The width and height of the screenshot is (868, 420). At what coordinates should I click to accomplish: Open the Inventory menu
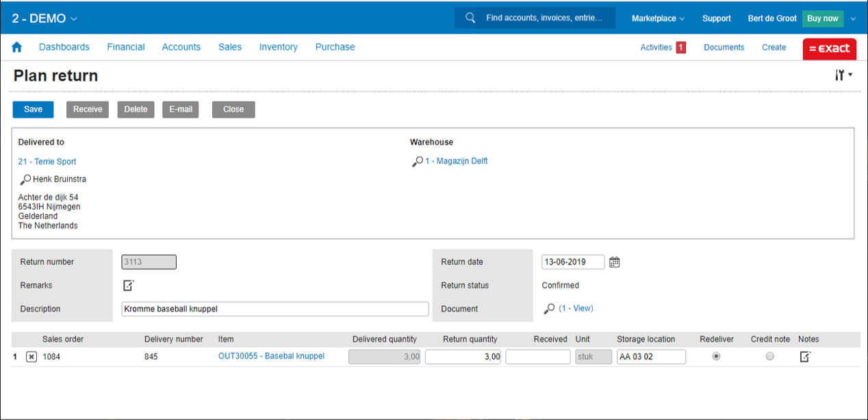(278, 47)
